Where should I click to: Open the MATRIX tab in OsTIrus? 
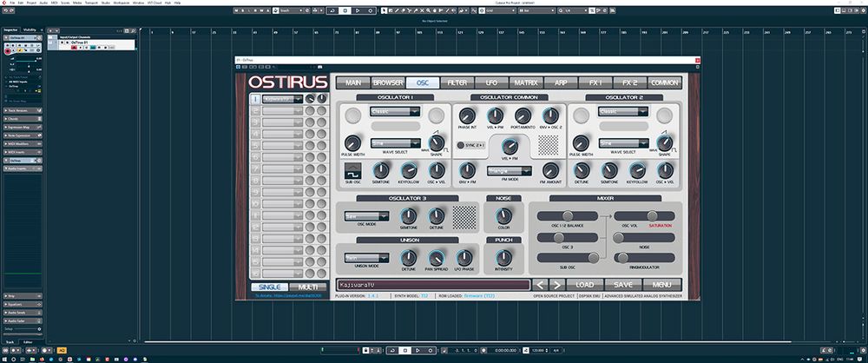(x=526, y=82)
